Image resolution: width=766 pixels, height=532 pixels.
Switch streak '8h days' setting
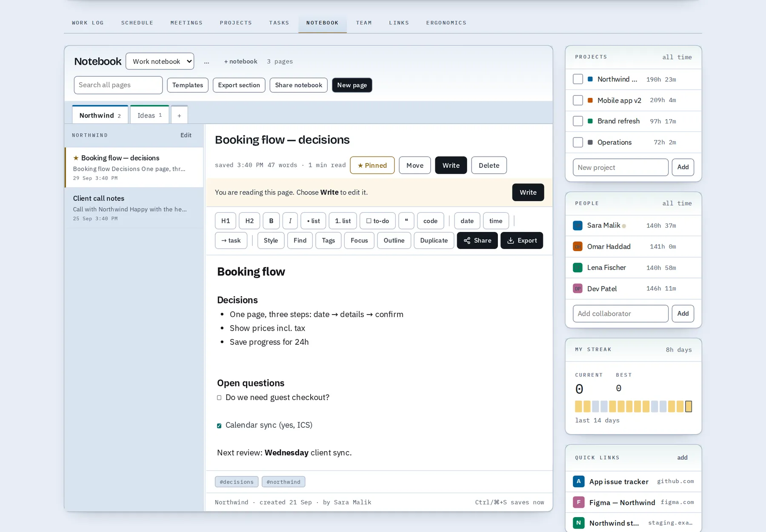click(678, 350)
